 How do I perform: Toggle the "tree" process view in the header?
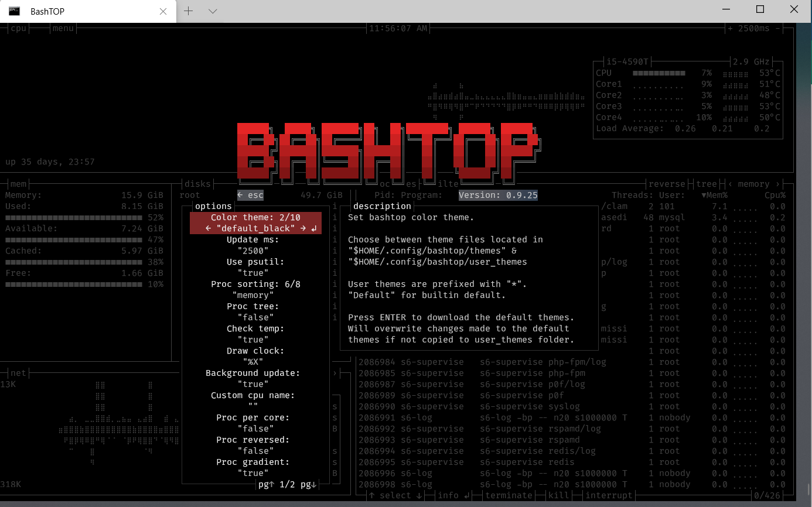pyautogui.click(x=707, y=184)
